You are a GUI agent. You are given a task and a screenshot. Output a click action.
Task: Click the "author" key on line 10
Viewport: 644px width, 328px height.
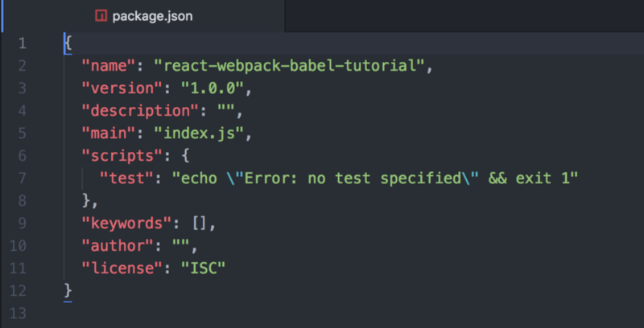pyautogui.click(x=118, y=246)
